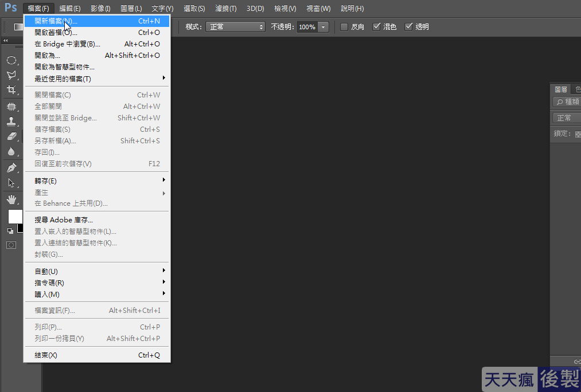
Task: Open the black background color swatch
Action: [x=21, y=229]
